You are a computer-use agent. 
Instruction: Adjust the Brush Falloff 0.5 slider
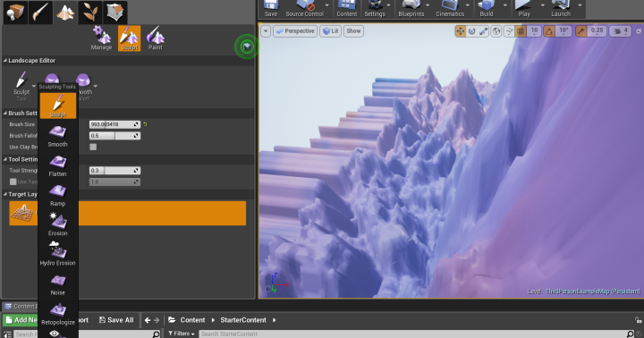pos(114,136)
